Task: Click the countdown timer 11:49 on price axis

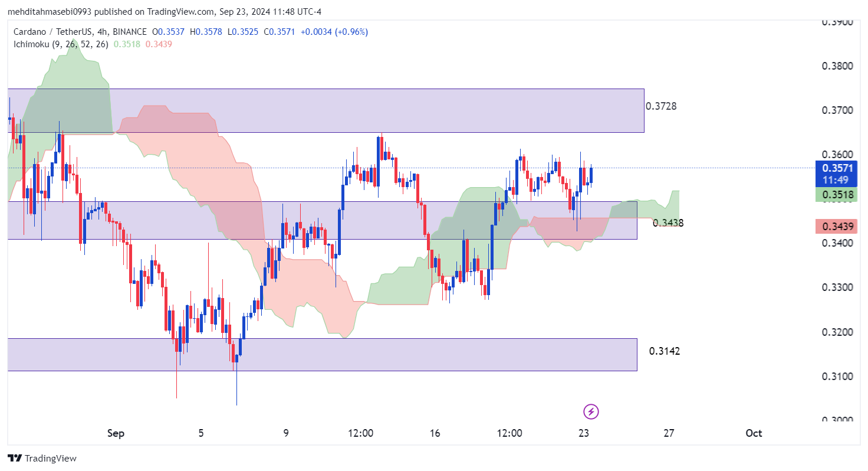Action: point(836,179)
